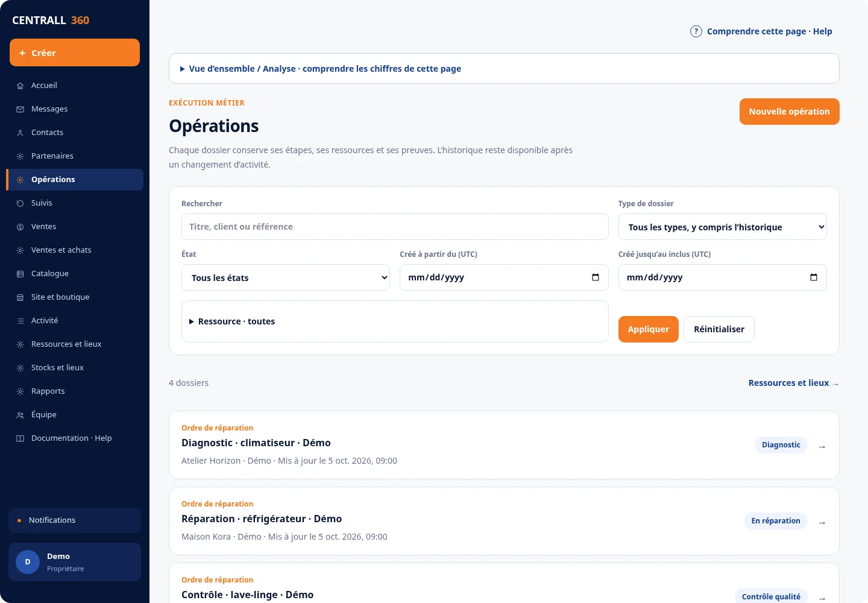Screen dimensions: 868x603
Task: Open the calendar picker for Créé jusqu'au inclus
Action: pyautogui.click(x=814, y=277)
